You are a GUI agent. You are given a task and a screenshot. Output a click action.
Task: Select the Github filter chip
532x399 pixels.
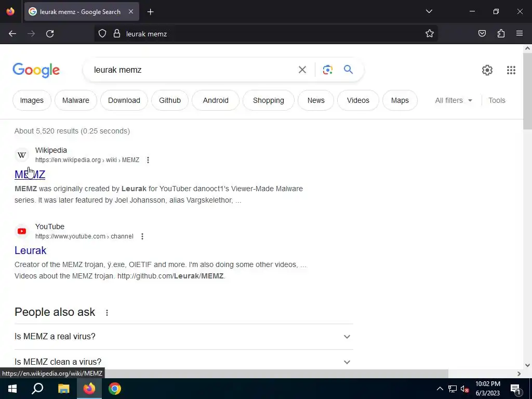170,100
